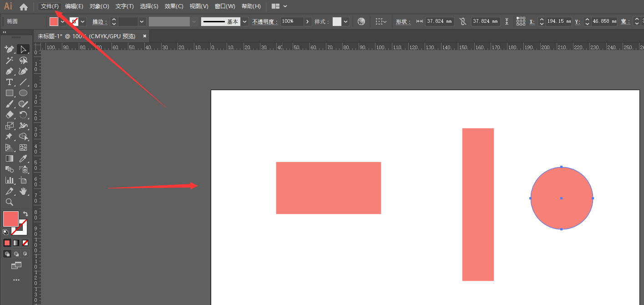Click the 不透明度 opacity label link

[x=265, y=21]
